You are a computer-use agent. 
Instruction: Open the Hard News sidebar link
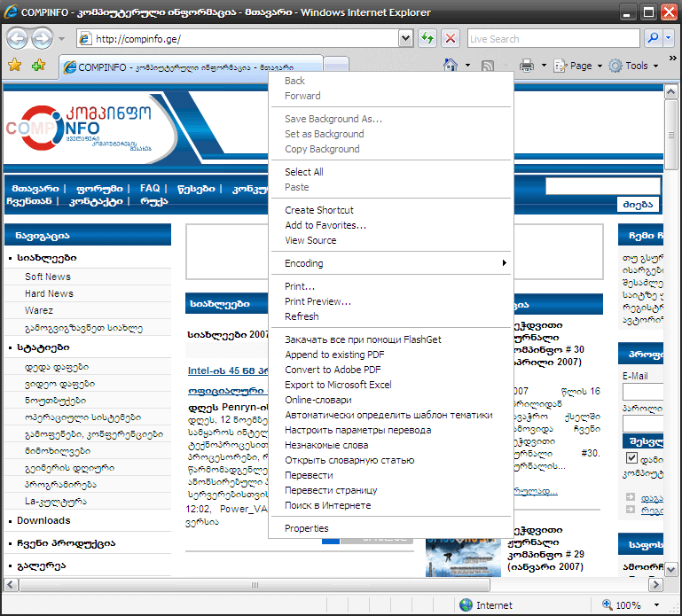49,293
